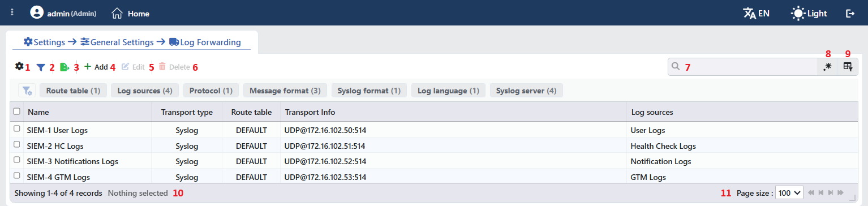Open Syslog format (1) filter

(x=369, y=91)
